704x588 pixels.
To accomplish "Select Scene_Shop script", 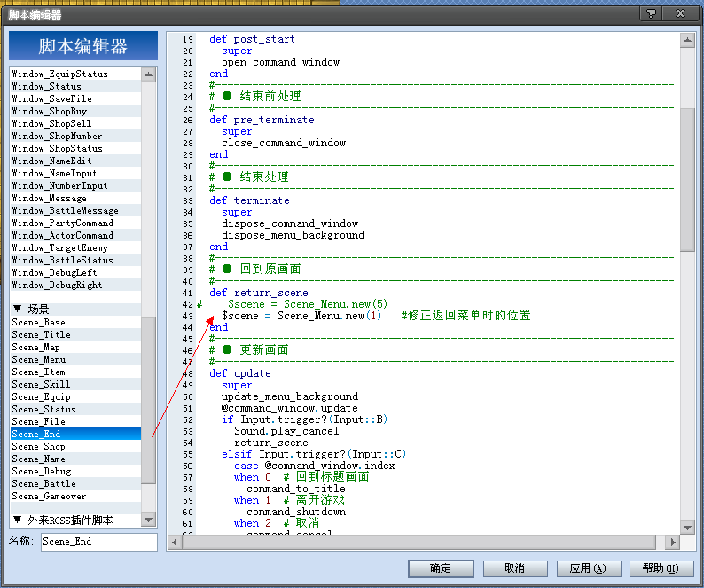I will [75, 446].
